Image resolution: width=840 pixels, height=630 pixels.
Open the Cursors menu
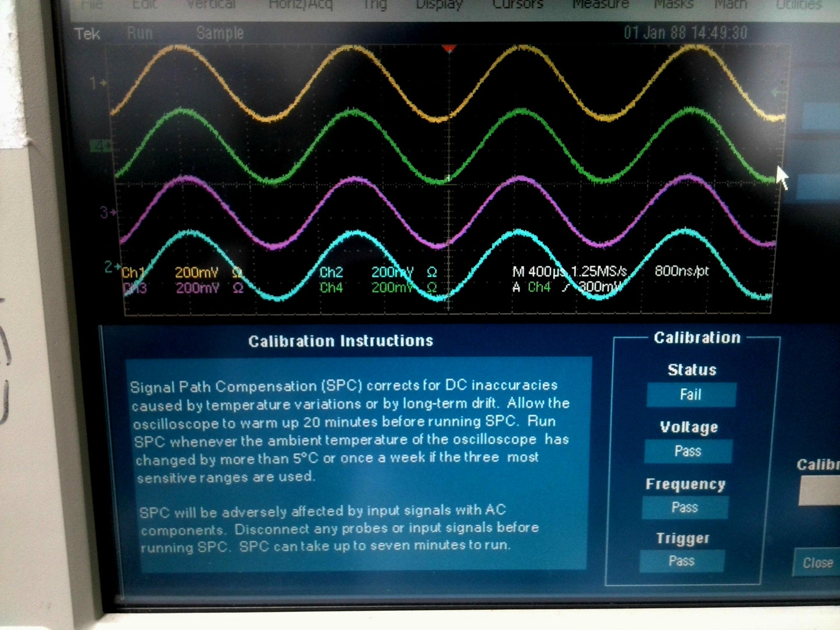pyautogui.click(x=517, y=5)
